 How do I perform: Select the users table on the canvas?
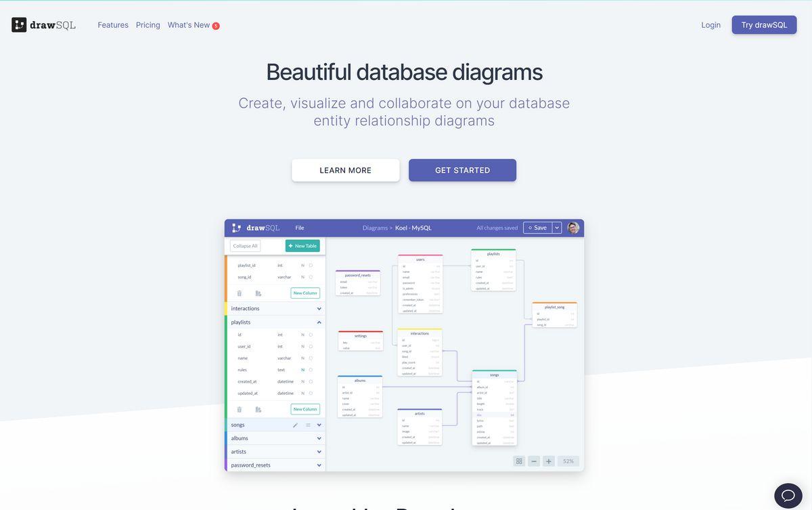coord(420,284)
